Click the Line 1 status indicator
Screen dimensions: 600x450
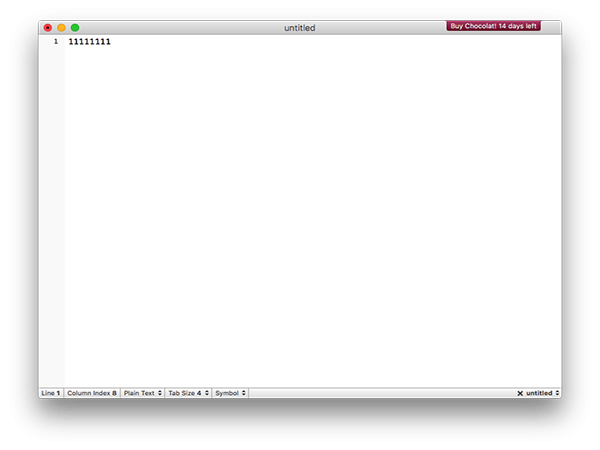point(51,393)
